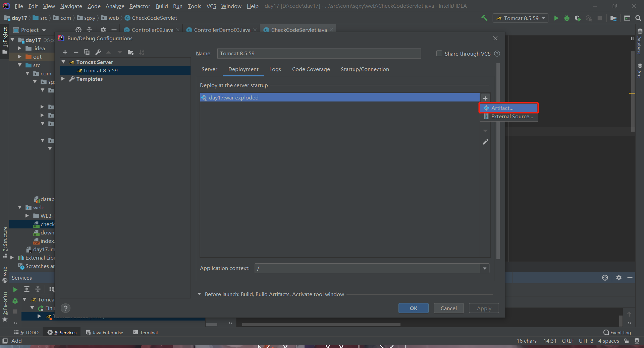
Task: Remove the selected run configuration
Action: coord(76,52)
